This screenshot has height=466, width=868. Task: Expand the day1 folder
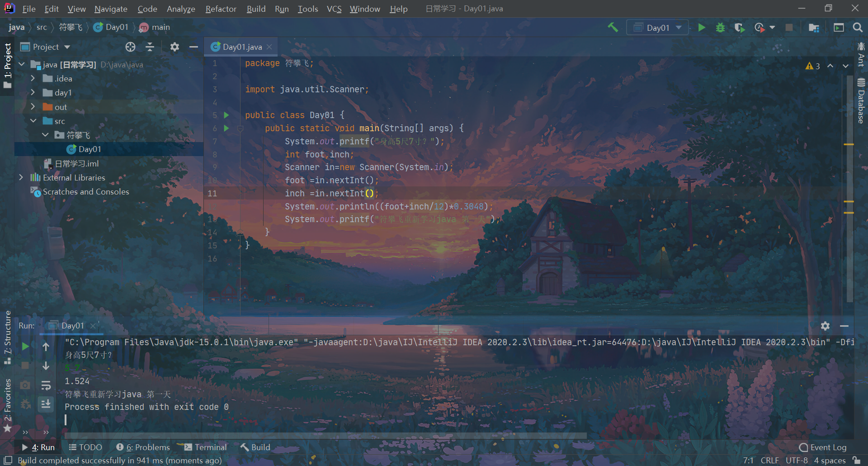tap(33, 93)
